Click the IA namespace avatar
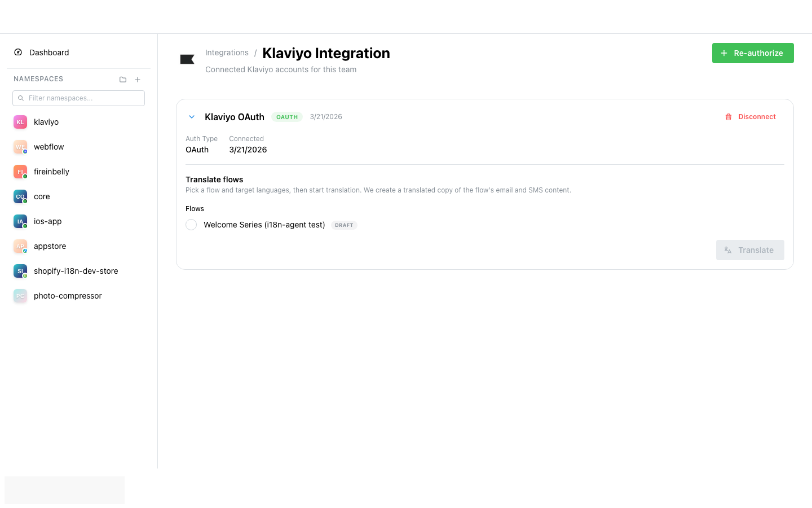The height and width of the screenshot is (508, 812). coord(20,221)
